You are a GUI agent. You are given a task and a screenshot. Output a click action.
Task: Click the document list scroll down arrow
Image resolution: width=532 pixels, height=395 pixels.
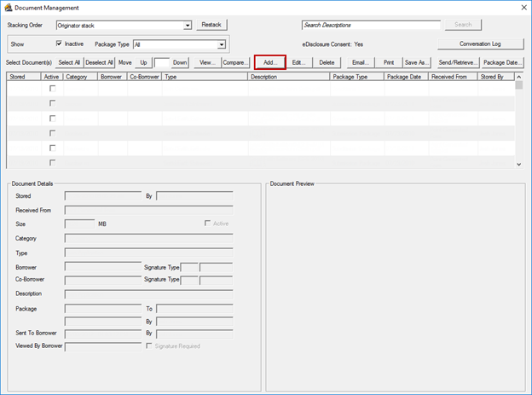[x=518, y=164]
